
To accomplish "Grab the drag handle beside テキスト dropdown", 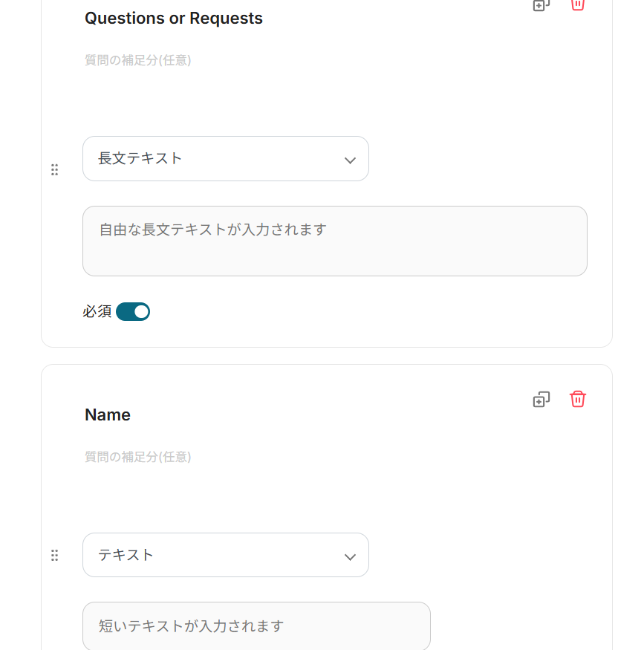I will click(x=54, y=556).
